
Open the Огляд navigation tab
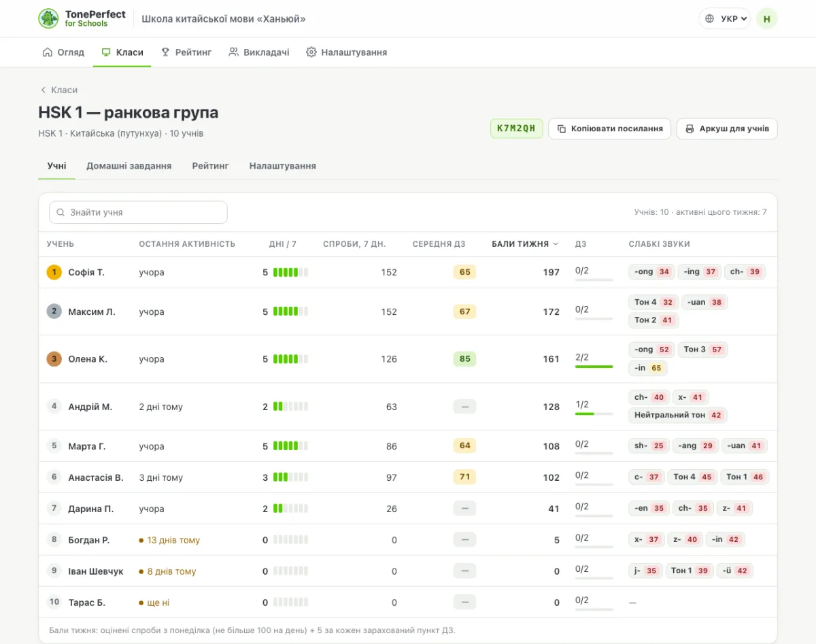[63, 52]
